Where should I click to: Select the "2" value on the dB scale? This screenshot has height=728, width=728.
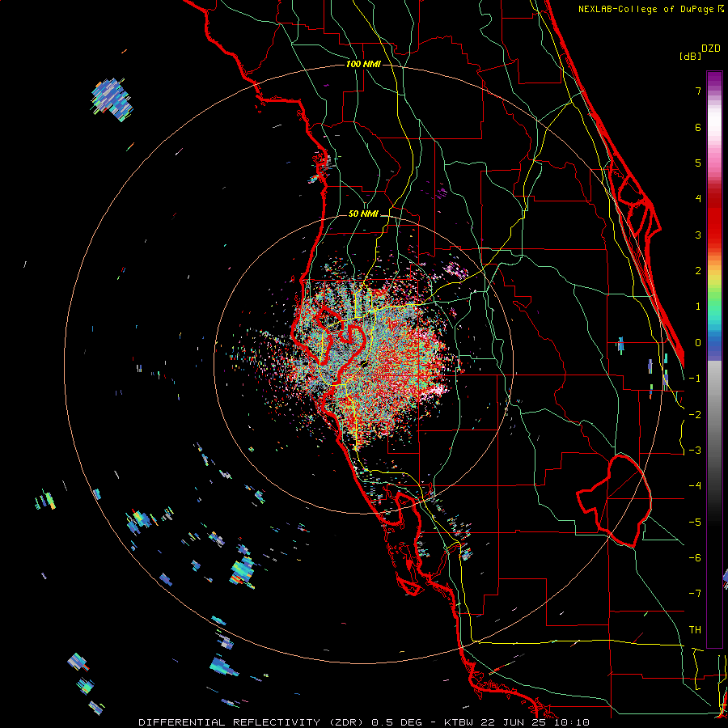pyautogui.click(x=698, y=271)
